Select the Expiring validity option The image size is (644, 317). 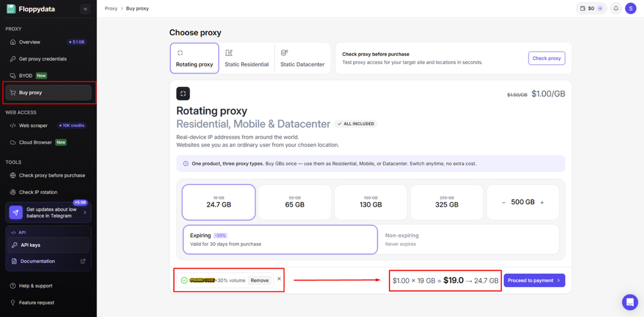(280, 239)
